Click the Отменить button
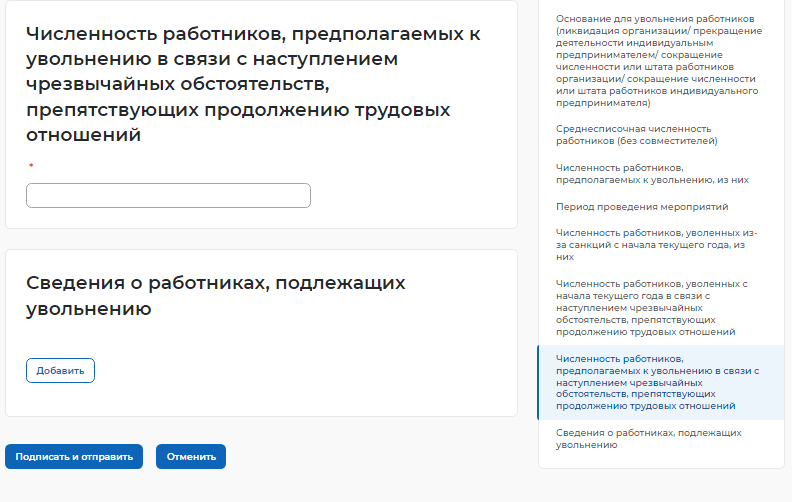 [x=191, y=457]
